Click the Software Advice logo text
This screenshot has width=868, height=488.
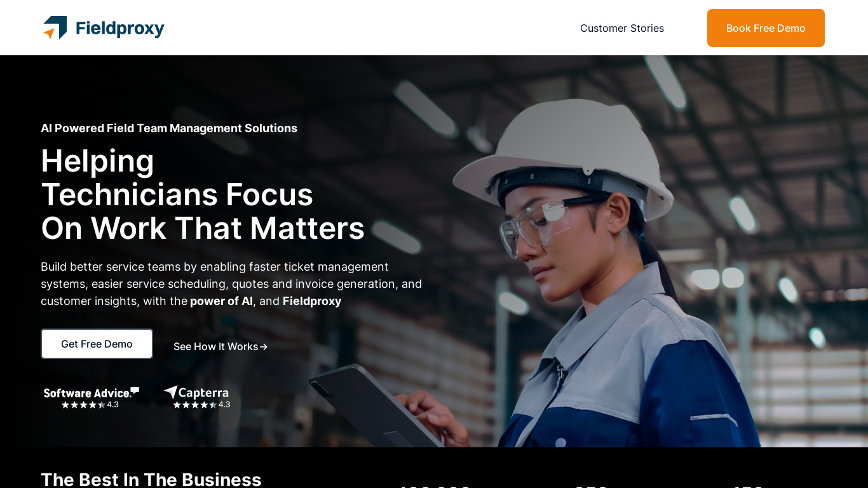[x=86, y=393]
